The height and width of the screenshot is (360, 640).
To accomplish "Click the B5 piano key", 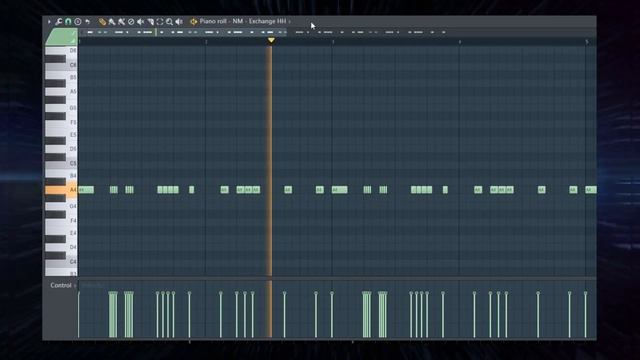I will [x=61, y=77].
